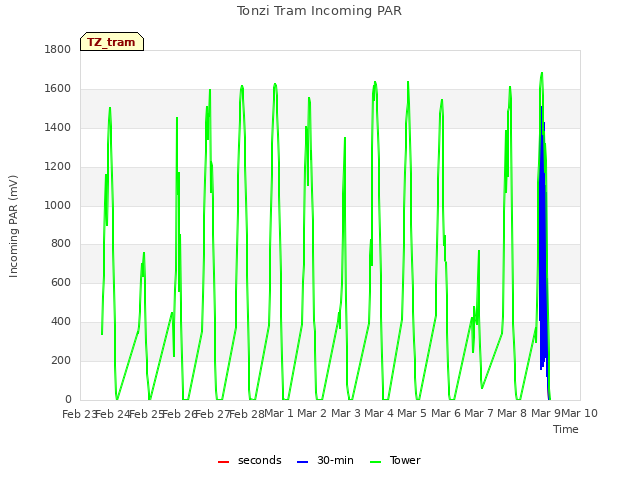Viewport: 640px width, 480px height.
Task: Click the TZ_tram label box
Action: click(112, 42)
